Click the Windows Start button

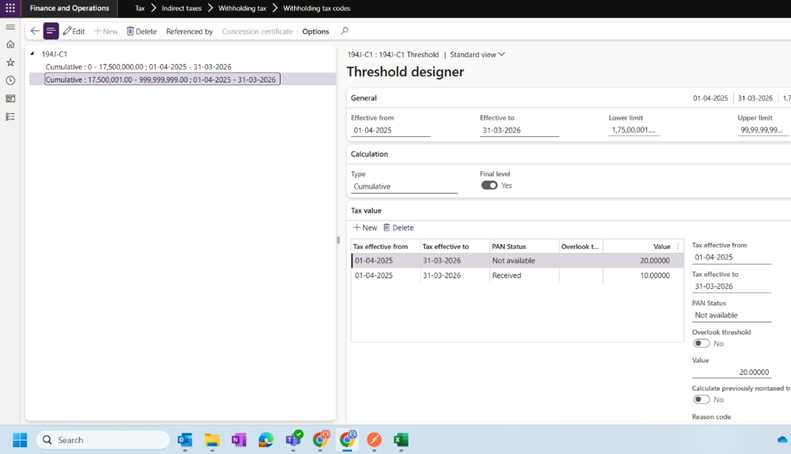(19, 440)
